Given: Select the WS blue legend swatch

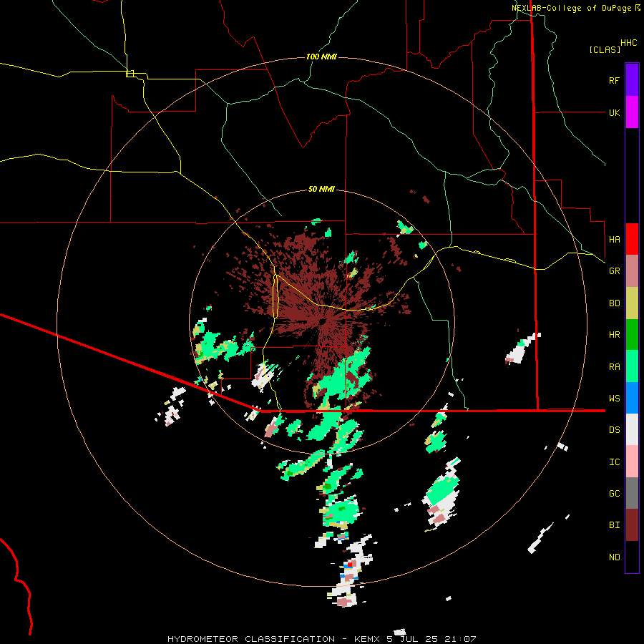Looking at the screenshot, I should 632,398.
